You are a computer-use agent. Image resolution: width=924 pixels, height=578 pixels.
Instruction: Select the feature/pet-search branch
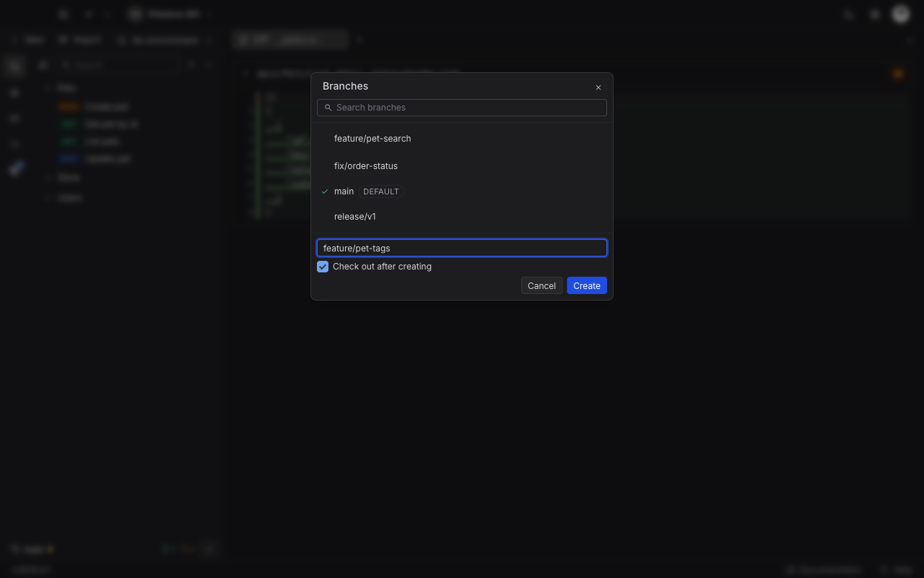(x=462, y=139)
